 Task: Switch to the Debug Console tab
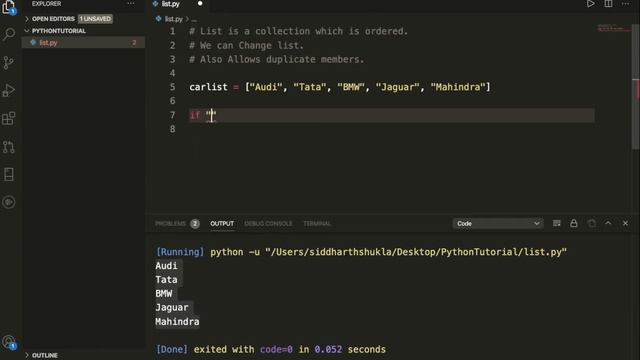click(x=268, y=224)
